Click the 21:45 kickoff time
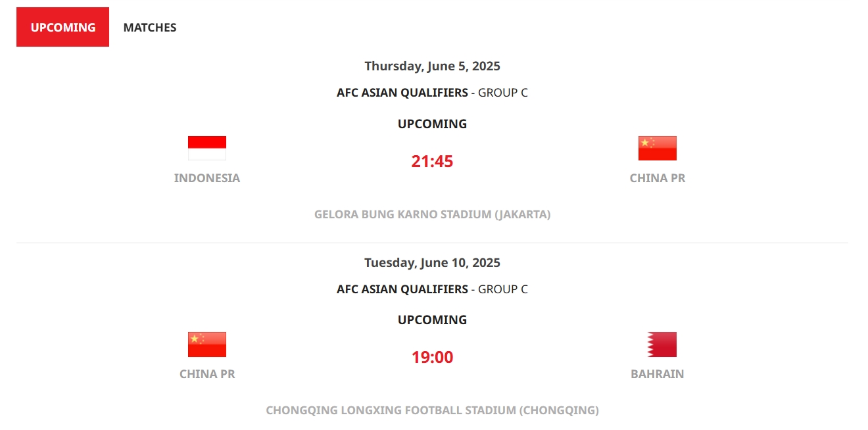This screenshot has width=868, height=430. click(x=432, y=161)
